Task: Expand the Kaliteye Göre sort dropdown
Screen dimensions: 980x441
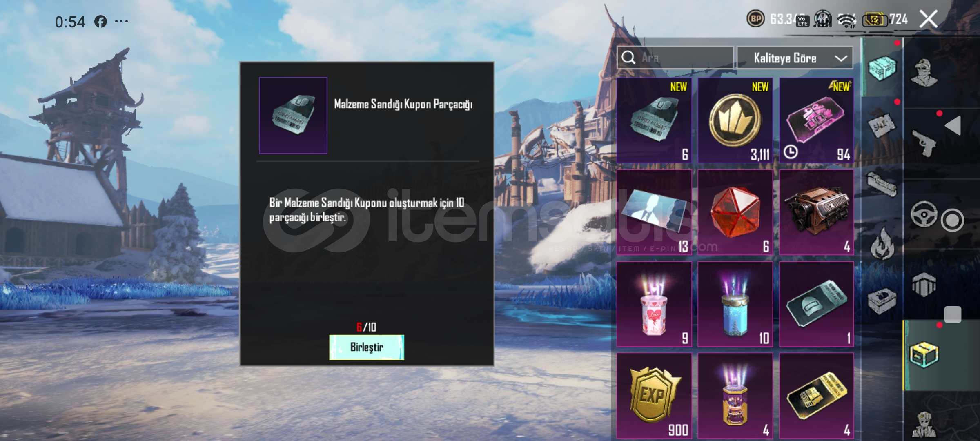Action: coord(795,58)
